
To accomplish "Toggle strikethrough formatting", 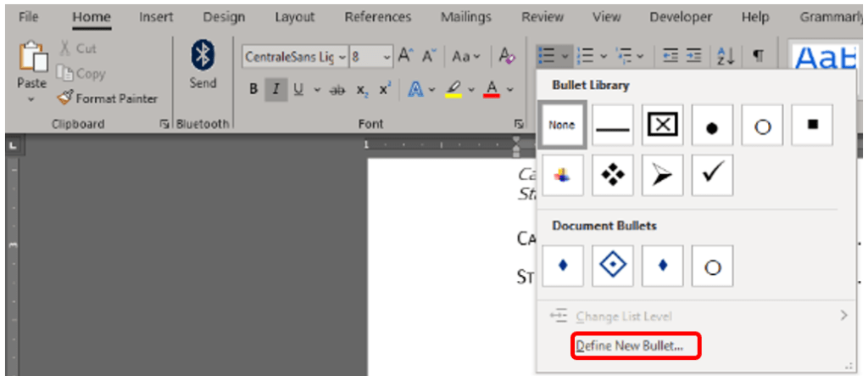I will pos(337,89).
